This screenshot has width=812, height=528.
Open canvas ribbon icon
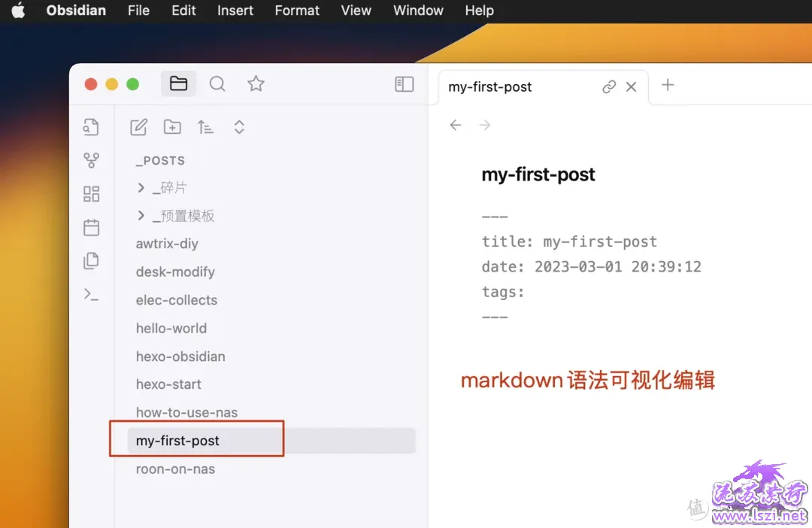[91, 194]
